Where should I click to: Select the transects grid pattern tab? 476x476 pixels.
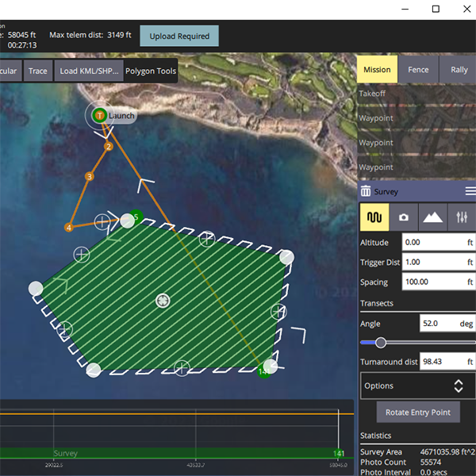(x=374, y=217)
